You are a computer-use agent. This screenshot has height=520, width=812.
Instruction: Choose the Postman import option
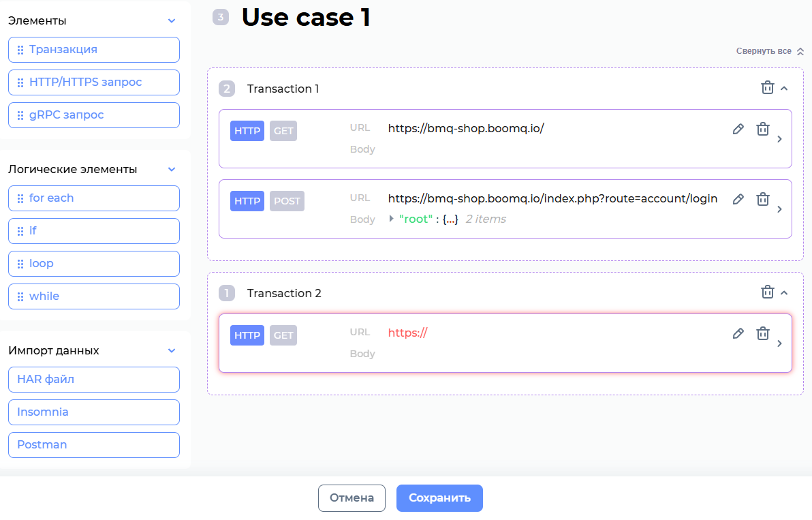[94, 445]
